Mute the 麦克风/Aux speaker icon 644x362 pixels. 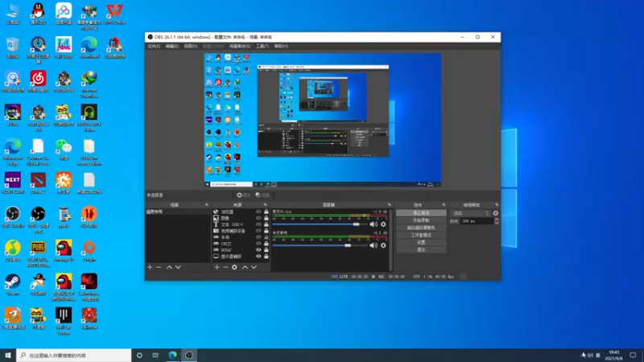(x=374, y=224)
